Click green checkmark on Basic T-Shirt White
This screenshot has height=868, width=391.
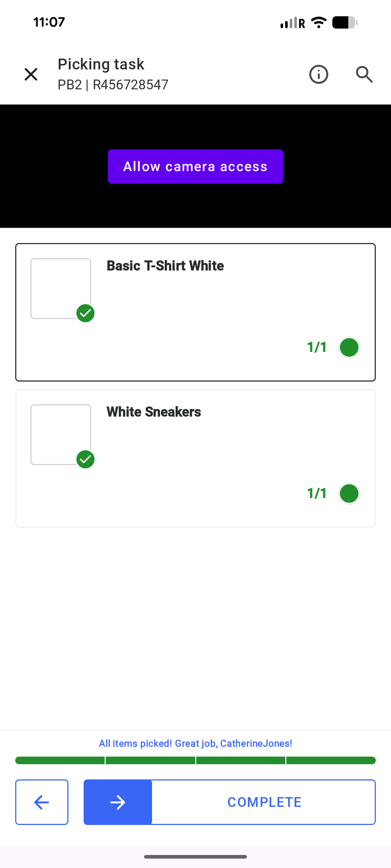(85, 313)
